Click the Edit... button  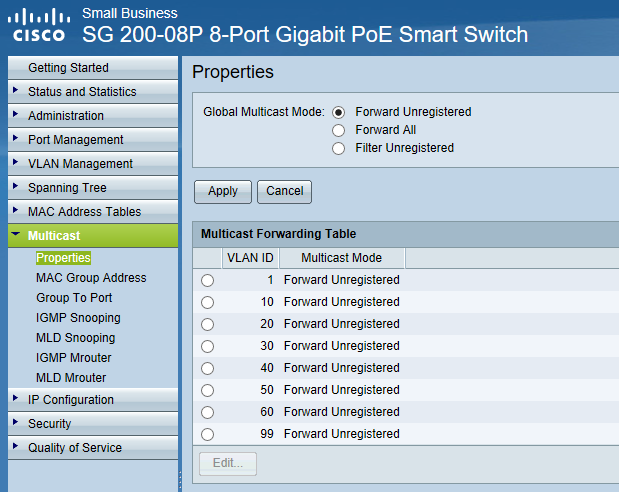pyautogui.click(x=228, y=464)
